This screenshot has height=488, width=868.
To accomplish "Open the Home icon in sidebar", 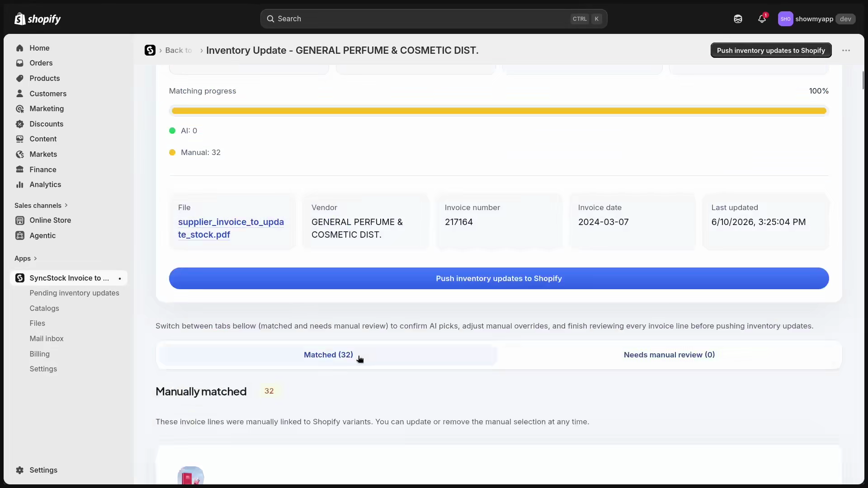I will click(19, 48).
